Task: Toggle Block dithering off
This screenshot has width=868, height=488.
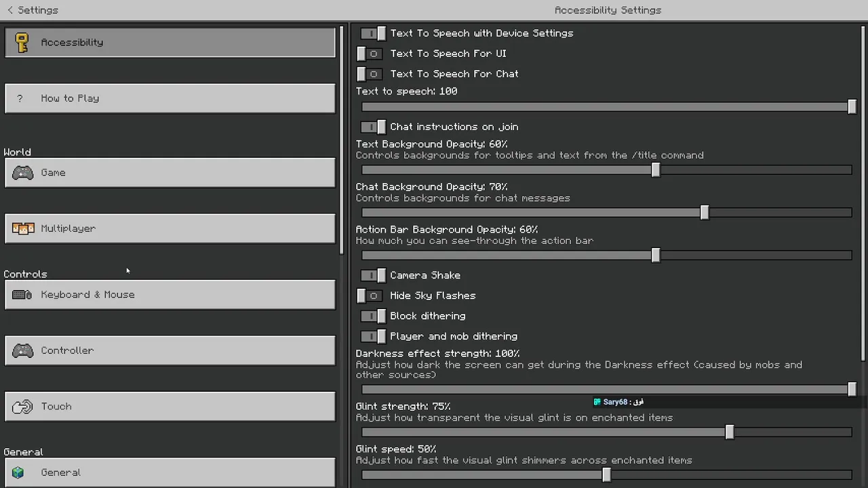Action: pyautogui.click(x=372, y=316)
